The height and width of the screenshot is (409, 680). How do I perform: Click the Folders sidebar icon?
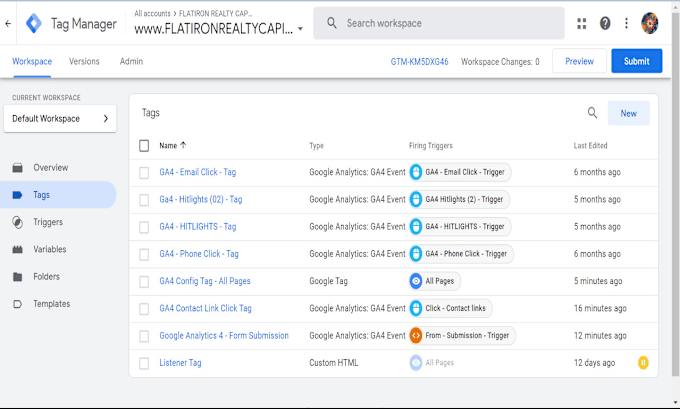coord(17,277)
